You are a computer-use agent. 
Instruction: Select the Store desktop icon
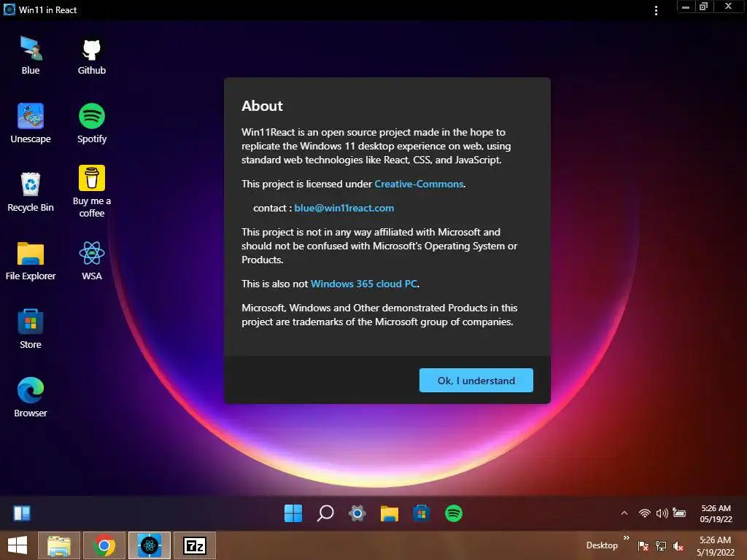(31, 329)
